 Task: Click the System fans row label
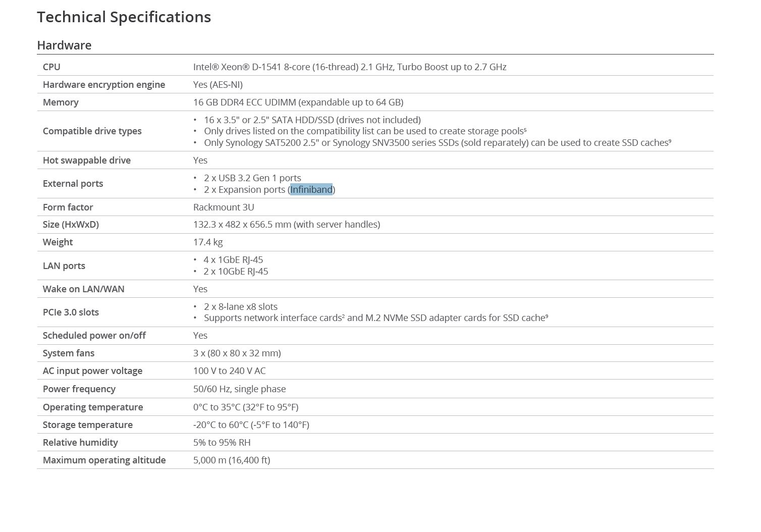[x=68, y=353]
